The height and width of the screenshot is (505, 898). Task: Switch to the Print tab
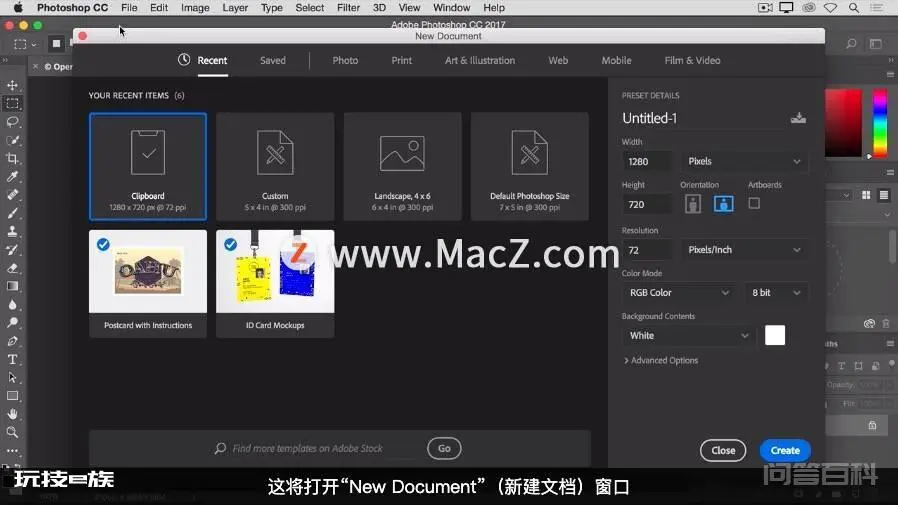(x=401, y=60)
